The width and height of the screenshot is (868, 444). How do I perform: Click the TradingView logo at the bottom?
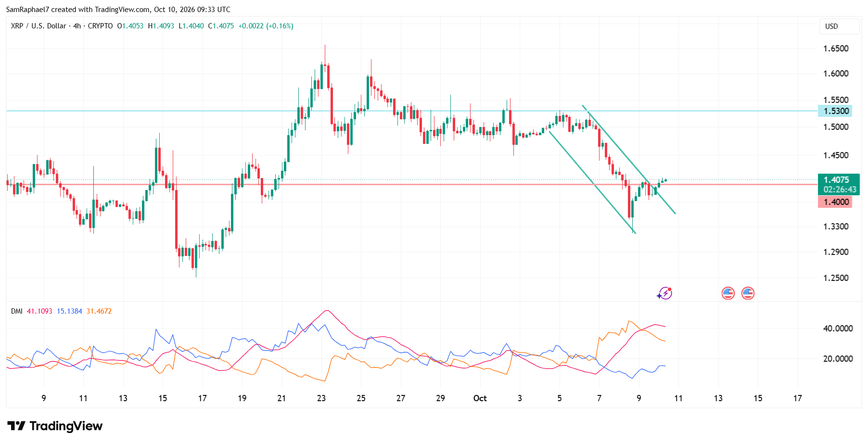(x=55, y=426)
